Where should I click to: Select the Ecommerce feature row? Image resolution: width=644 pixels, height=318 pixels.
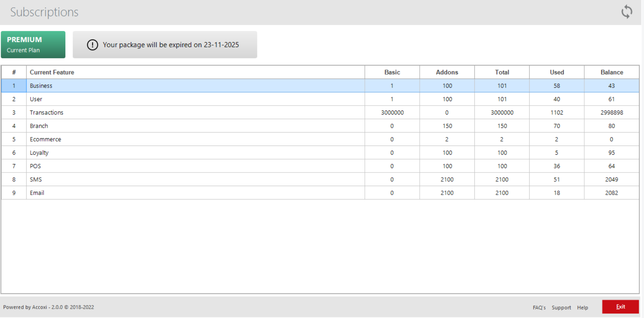click(320, 139)
